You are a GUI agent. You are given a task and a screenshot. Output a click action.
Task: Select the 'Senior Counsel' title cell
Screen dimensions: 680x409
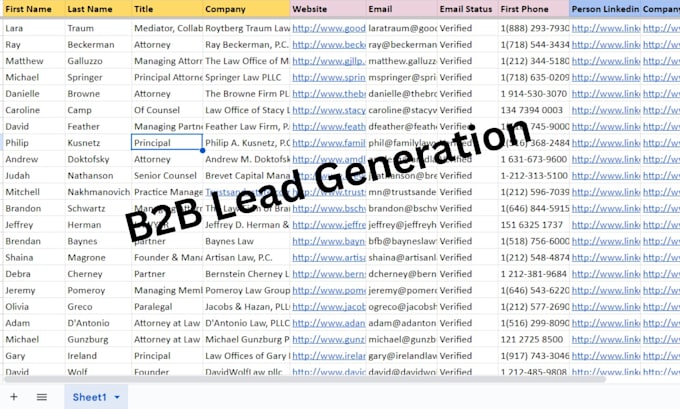click(x=167, y=176)
